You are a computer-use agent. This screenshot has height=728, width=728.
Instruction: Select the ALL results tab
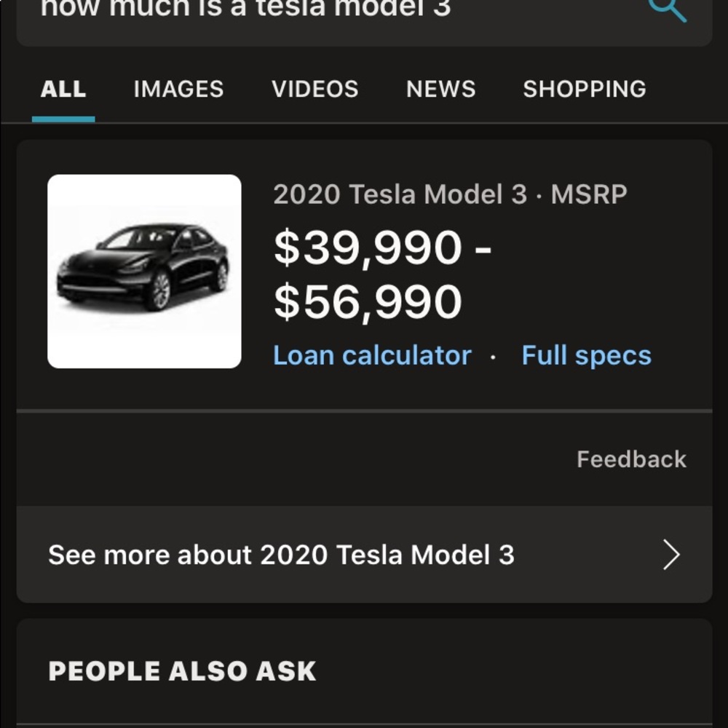[63, 89]
